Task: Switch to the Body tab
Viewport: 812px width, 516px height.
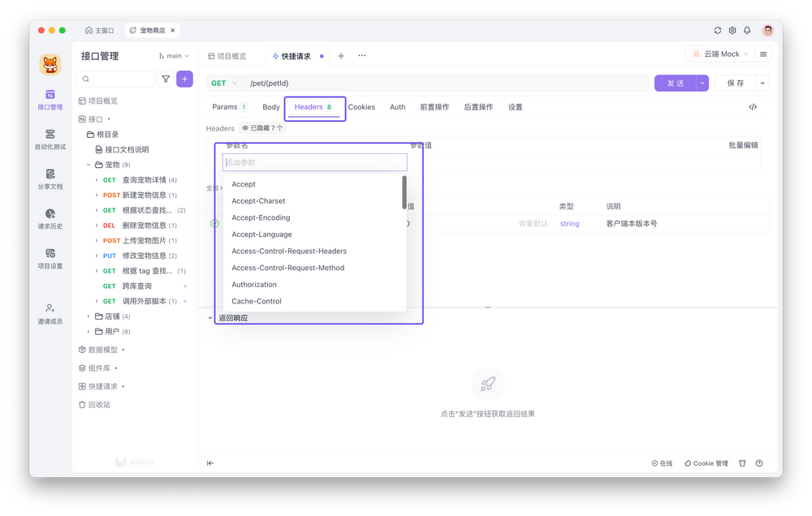Action: click(270, 106)
